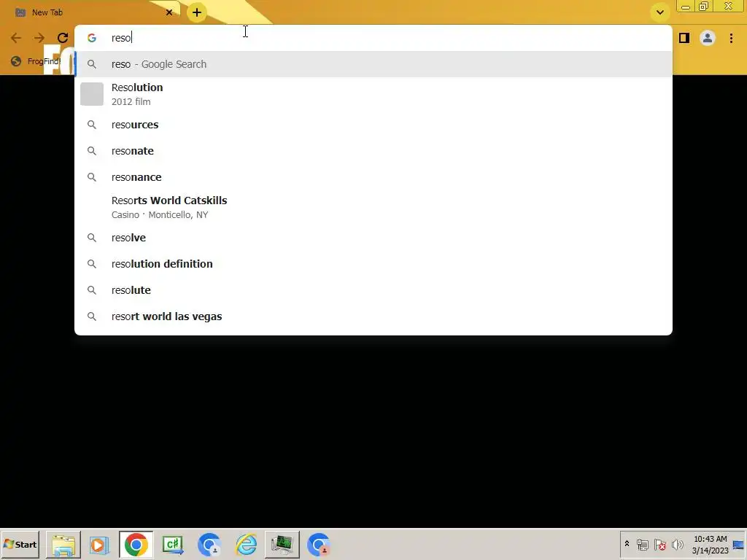Image resolution: width=747 pixels, height=560 pixels.
Task: Open the clock showing 10:43 AM
Action: point(711,544)
